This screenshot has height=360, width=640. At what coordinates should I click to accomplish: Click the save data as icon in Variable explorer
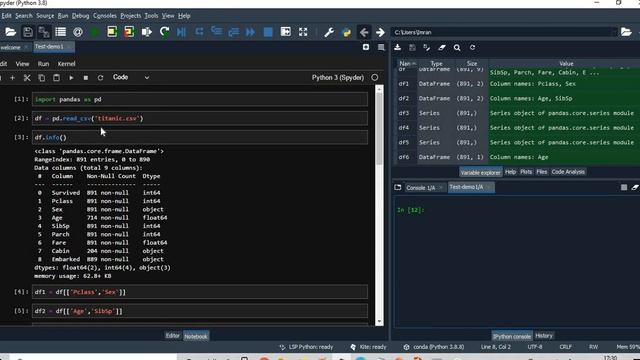click(427, 47)
